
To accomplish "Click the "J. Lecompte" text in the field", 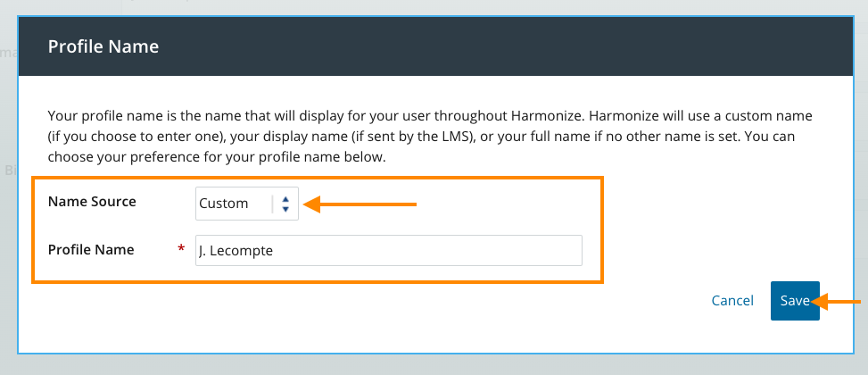I will 236,251.
